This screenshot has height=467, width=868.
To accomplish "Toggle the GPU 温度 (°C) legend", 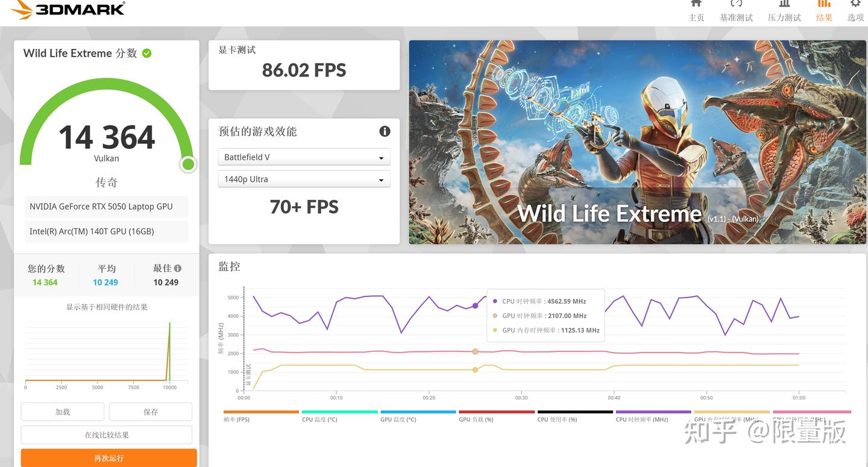I will [418, 416].
